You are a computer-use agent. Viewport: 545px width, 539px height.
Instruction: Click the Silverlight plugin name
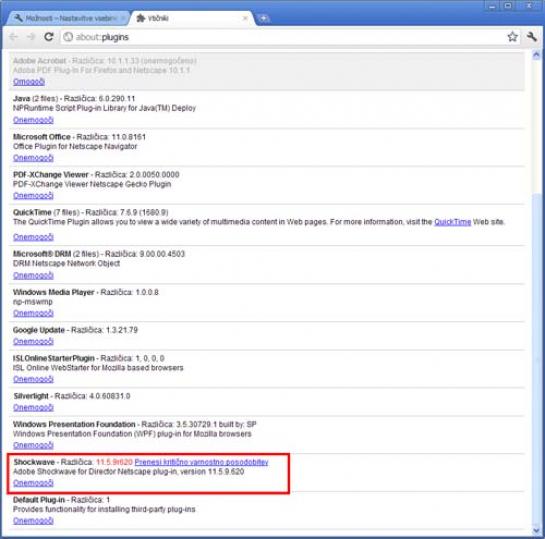click(x=31, y=396)
